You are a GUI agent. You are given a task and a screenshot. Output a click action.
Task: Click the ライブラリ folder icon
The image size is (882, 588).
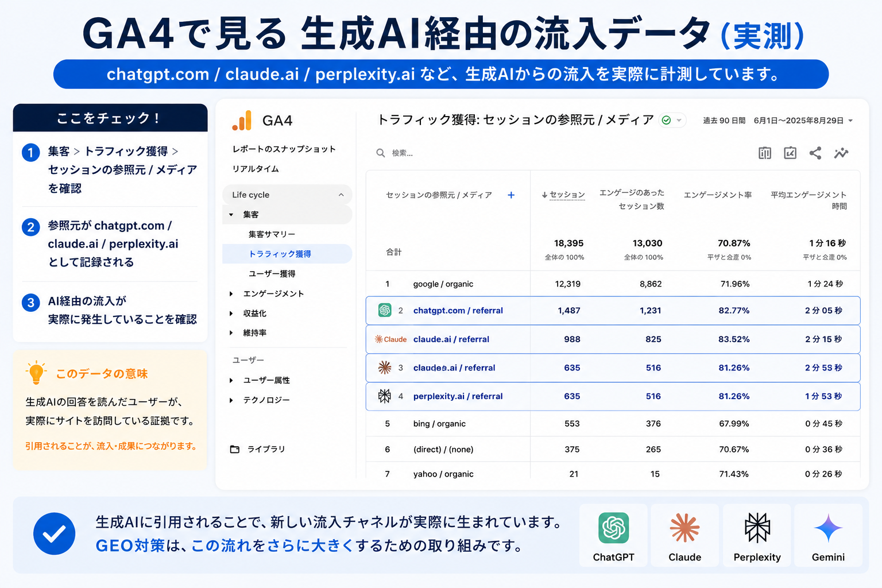(x=235, y=449)
